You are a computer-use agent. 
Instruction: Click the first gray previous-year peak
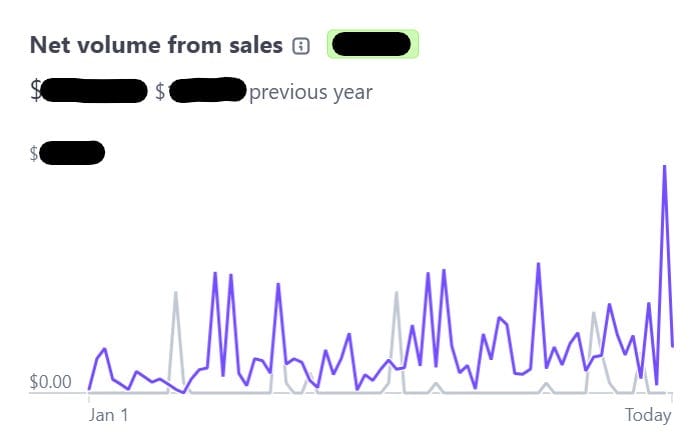click(x=176, y=292)
